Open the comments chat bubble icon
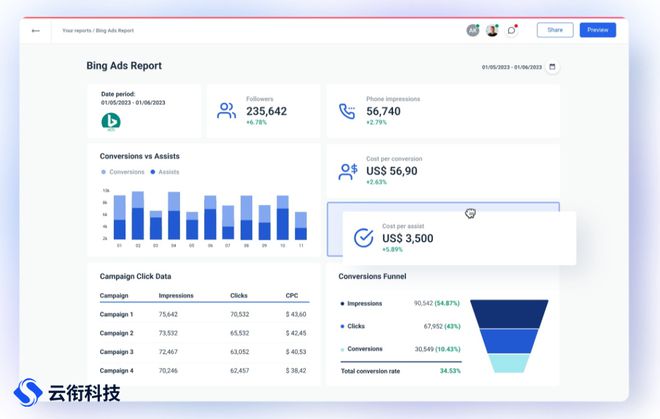This screenshot has width=660, height=419. [512, 30]
